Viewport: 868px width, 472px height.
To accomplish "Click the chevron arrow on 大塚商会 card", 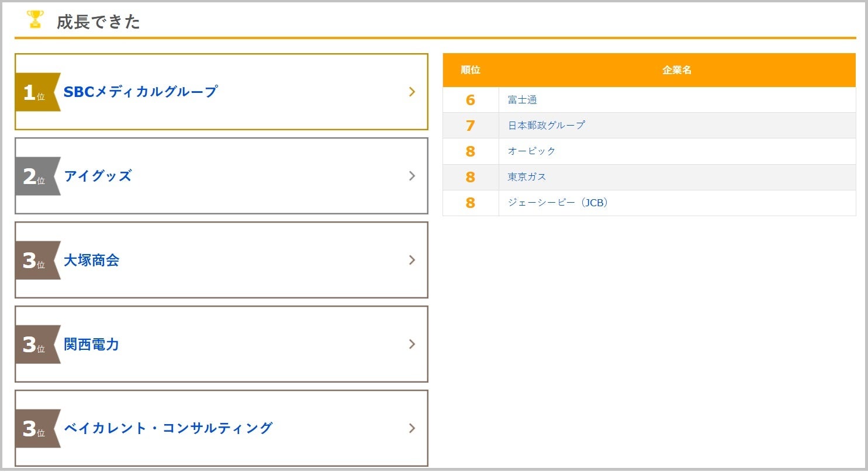I will tap(412, 260).
